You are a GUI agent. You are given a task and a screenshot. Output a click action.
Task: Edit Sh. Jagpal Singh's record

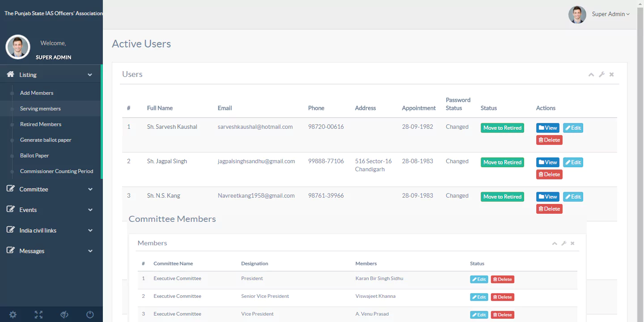pyautogui.click(x=573, y=162)
